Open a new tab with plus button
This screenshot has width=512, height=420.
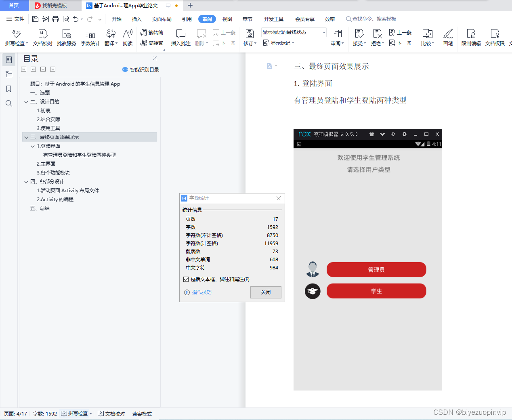tap(190, 6)
